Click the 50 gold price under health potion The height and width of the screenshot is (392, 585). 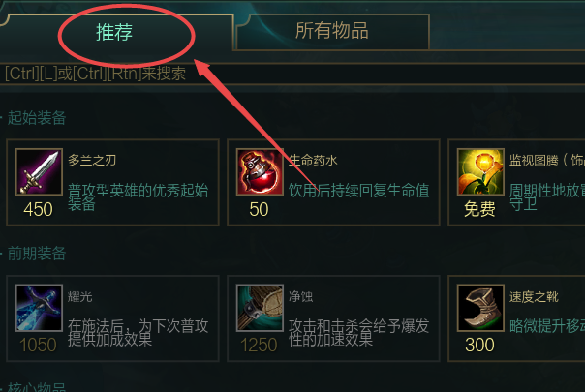pyautogui.click(x=259, y=209)
